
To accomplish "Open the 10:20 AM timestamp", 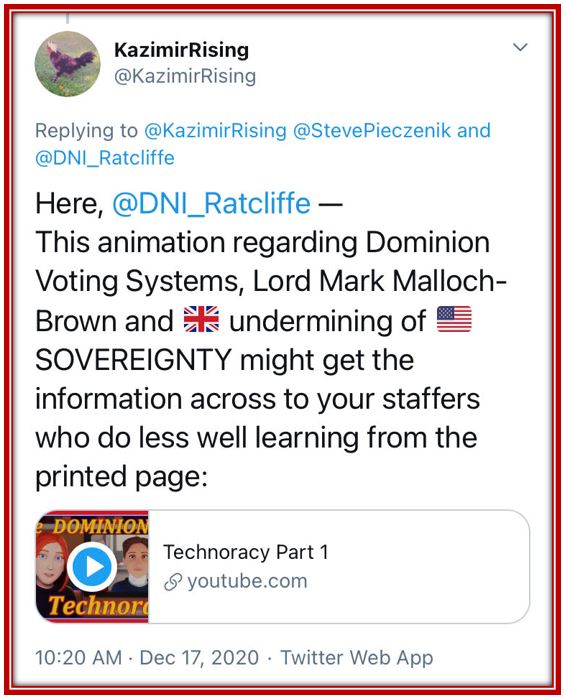I will [x=78, y=658].
